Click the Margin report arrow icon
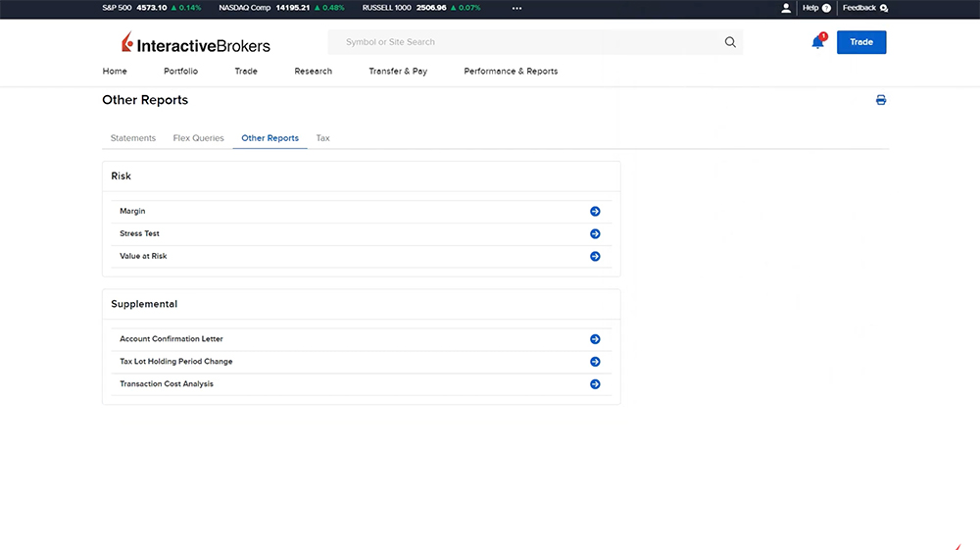This screenshot has width=980, height=550. (595, 212)
